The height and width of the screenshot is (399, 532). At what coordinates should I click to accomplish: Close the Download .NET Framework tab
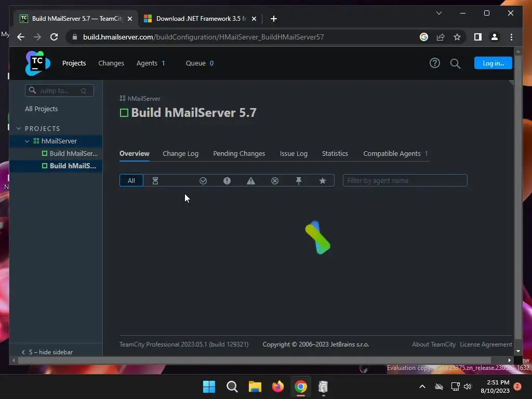point(254,19)
